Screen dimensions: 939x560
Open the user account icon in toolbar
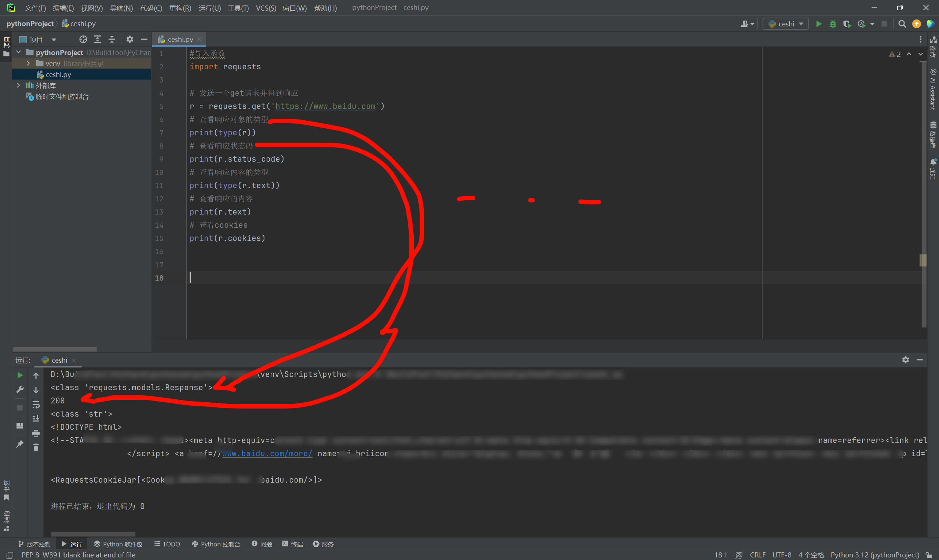747,24
